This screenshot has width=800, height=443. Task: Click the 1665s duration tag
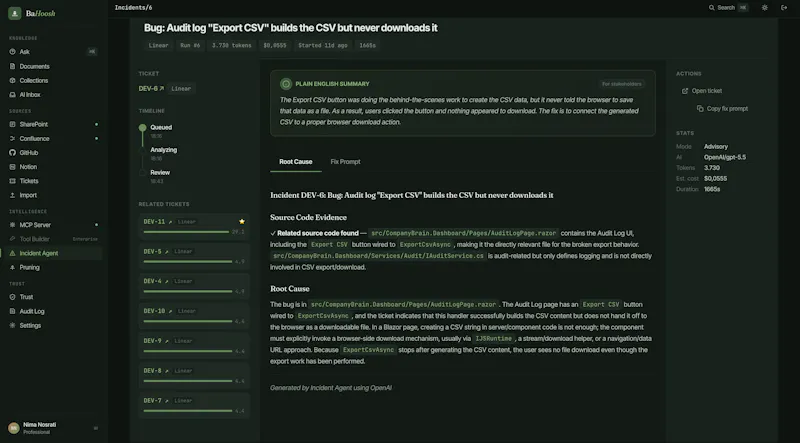click(x=367, y=45)
